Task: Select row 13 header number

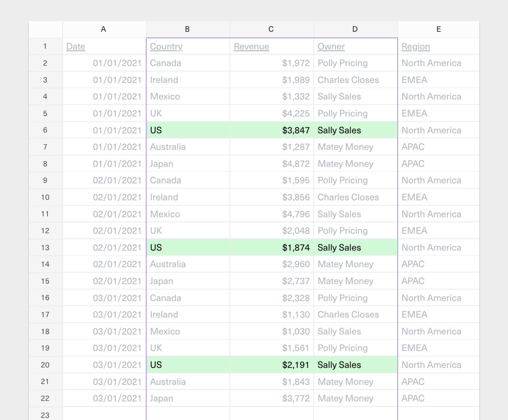Action: 45,247
